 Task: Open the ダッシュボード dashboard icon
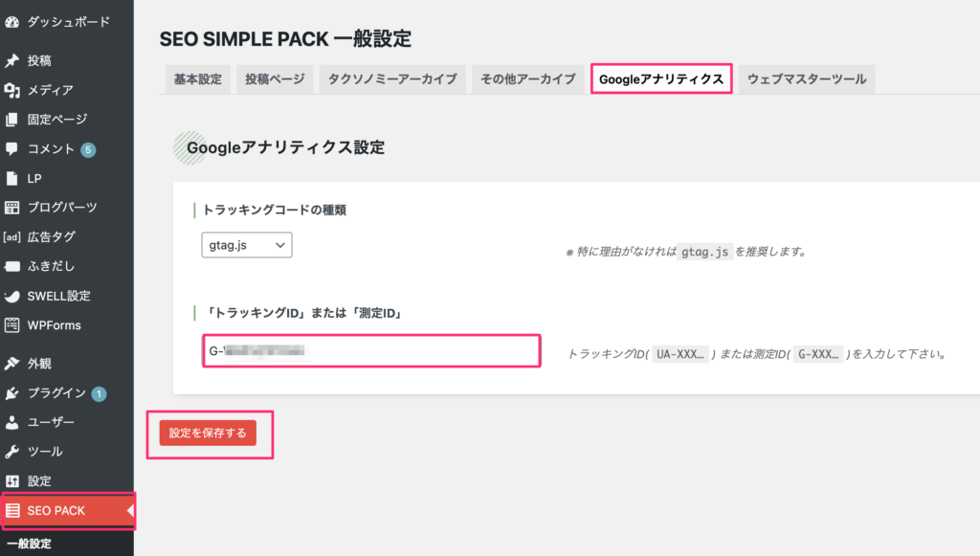(x=11, y=23)
